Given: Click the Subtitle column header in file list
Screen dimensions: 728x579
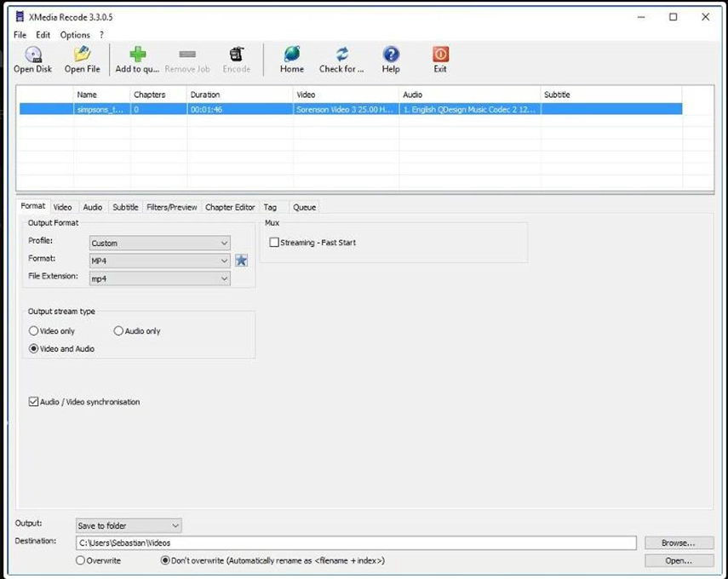Looking at the screenshot, I should 611,95.
